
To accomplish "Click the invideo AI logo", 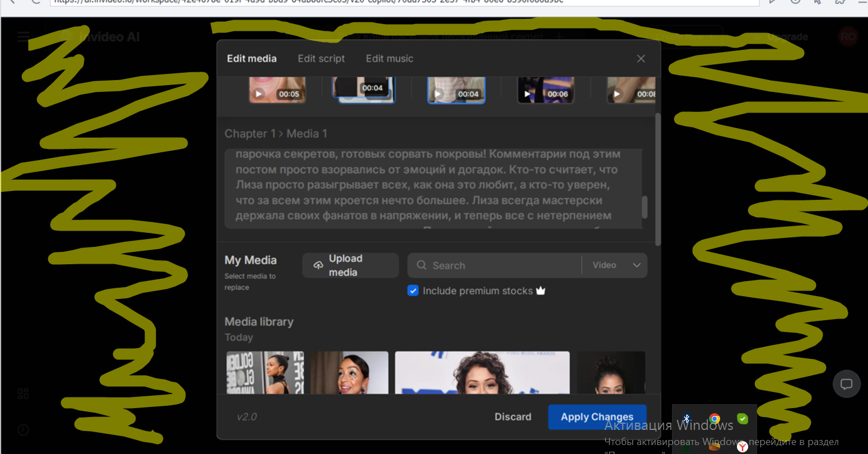I will click(x=101, y=37).
